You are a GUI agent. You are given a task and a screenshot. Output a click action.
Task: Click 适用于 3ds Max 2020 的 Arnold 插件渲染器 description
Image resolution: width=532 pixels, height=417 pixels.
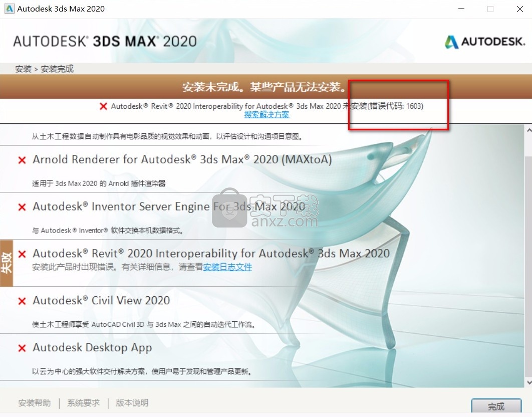[x=99, y=183]
